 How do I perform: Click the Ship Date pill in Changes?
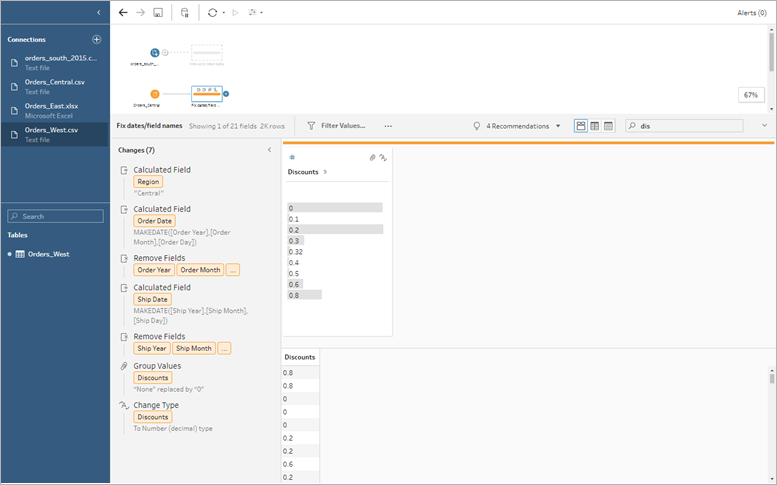pos(152,299)
